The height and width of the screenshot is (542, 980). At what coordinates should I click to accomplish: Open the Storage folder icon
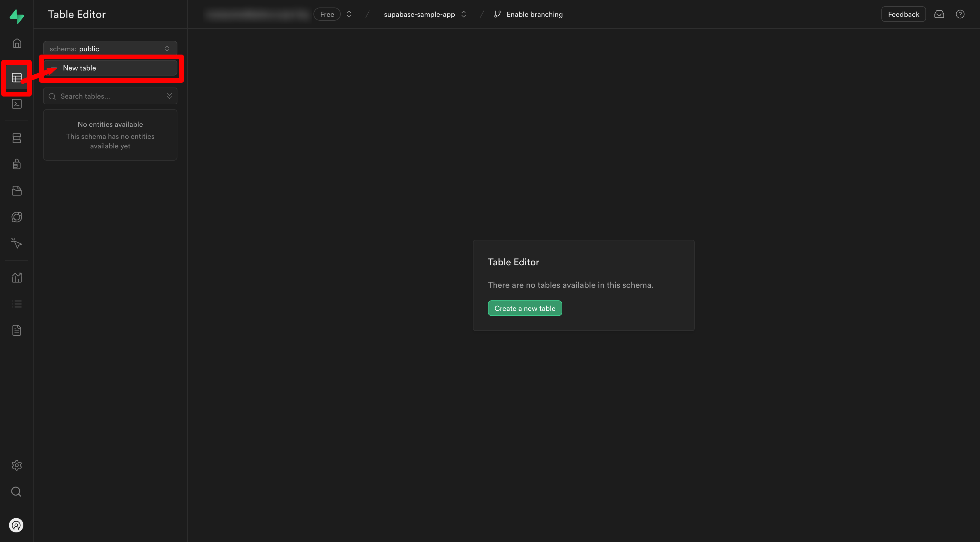pyautogui.click(x=17, y=191)
